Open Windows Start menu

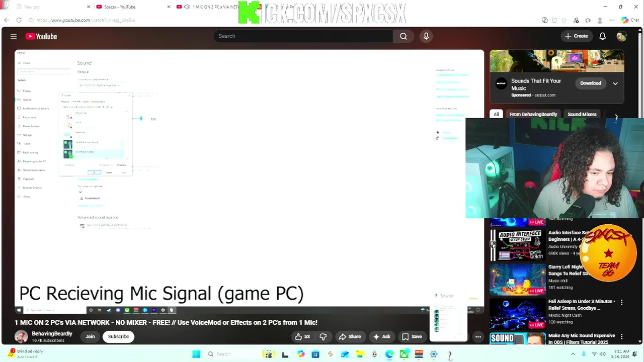point(196,354)
